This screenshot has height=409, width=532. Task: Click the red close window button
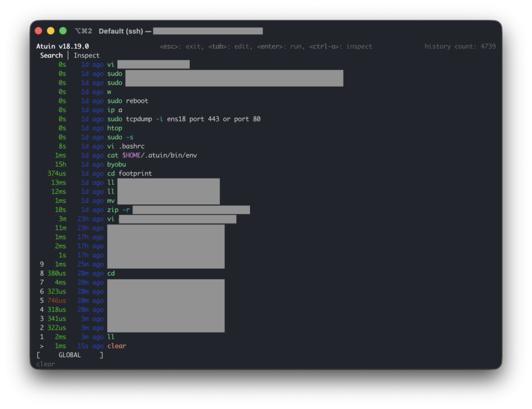coord(38,31)
